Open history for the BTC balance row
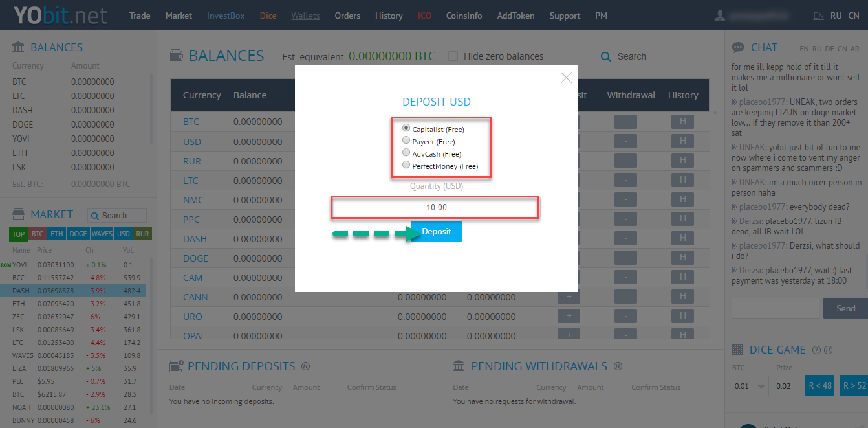Viewport: 868px width, 428px height. click(682, 122)
